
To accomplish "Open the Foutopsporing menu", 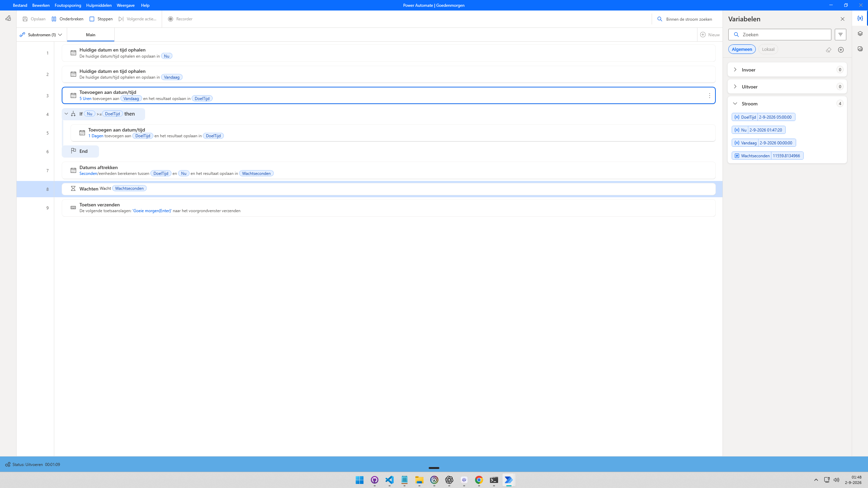I will (68, 5).
